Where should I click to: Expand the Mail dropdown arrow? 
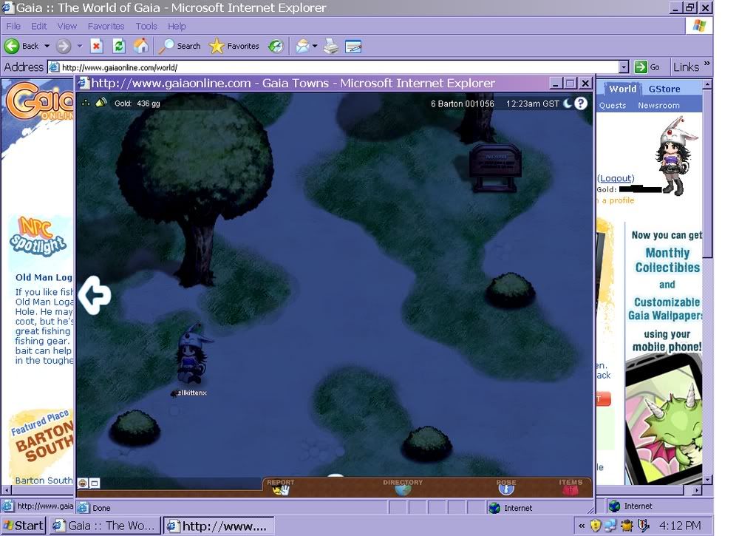point(315,47)
